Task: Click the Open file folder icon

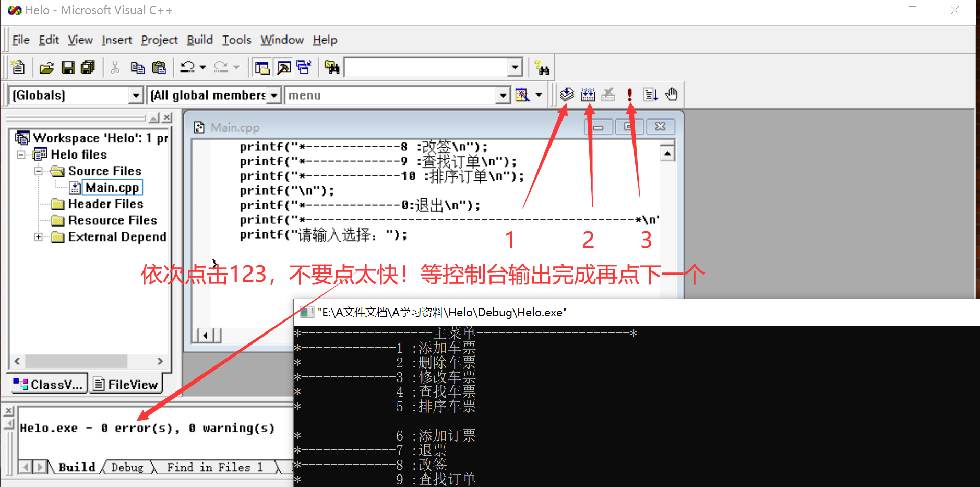Action: [x=46, y=67]
